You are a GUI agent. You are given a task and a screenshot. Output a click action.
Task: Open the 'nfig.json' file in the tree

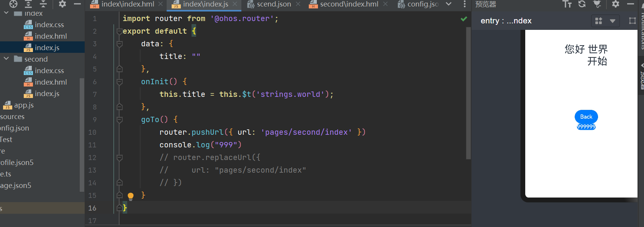[15, 128]
